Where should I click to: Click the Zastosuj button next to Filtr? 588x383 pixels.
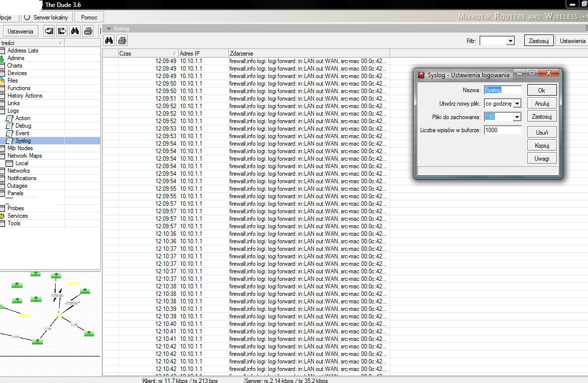(538, 41)
